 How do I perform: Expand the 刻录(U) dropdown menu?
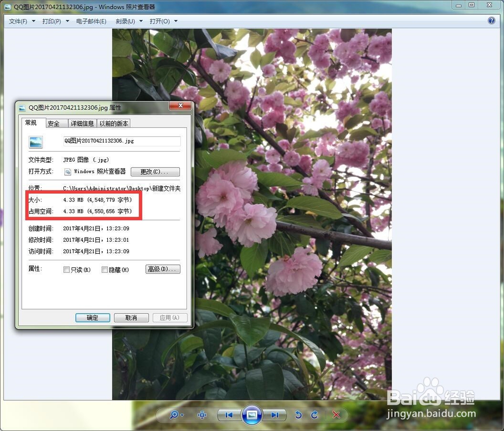coord(129,21)
